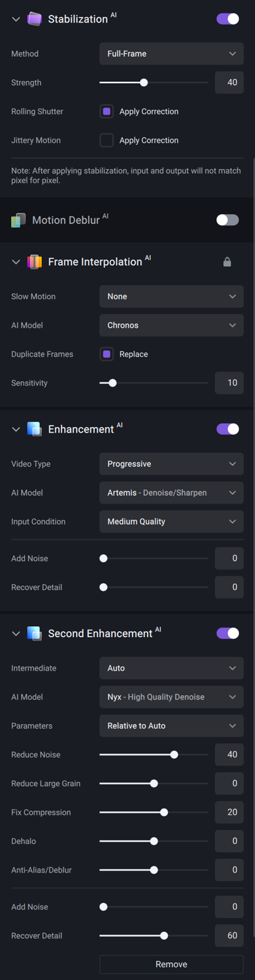Viewport: 255px width, 980px height.
Task: Open the Method Full-Frame dropdown
Action: [171, 54]
